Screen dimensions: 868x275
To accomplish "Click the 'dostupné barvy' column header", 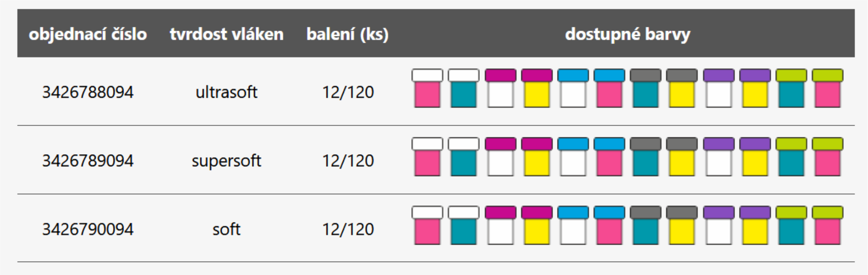I will tap(627, 34).
